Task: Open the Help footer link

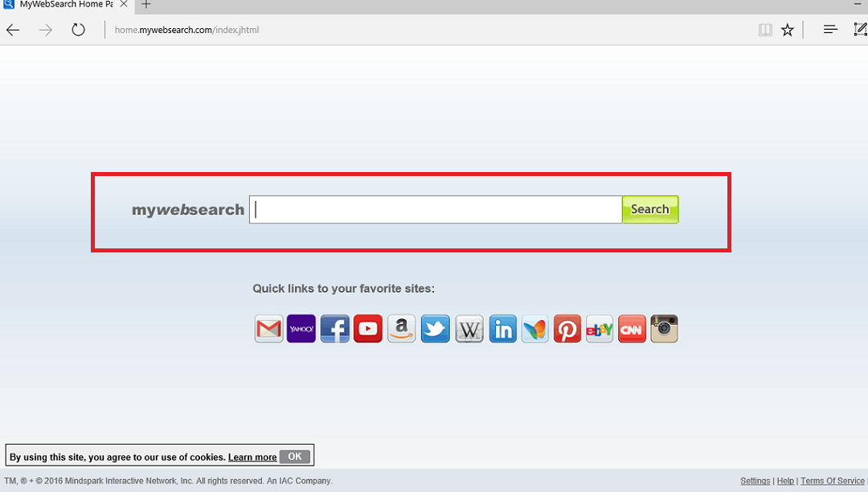Action: point(785,481)
